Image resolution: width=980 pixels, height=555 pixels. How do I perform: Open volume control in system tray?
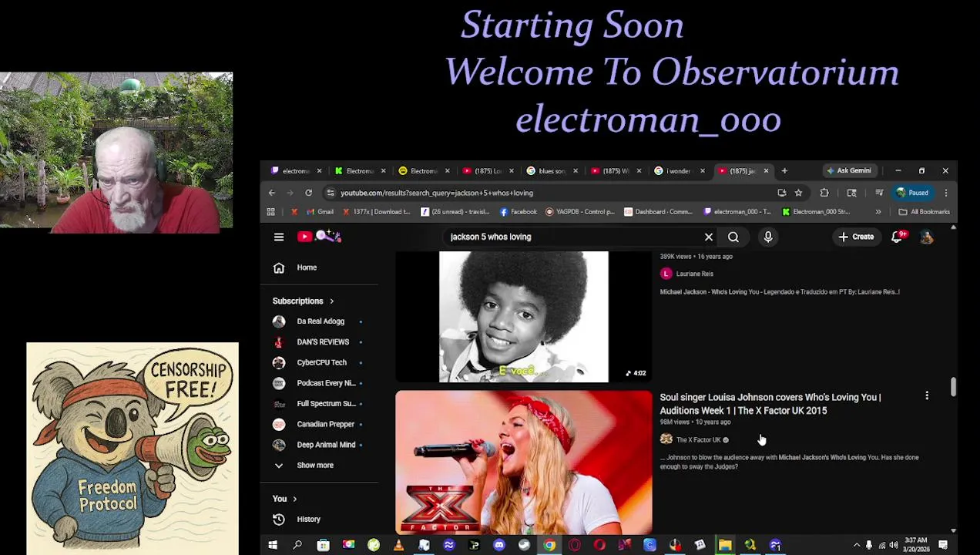click(894, 546)
